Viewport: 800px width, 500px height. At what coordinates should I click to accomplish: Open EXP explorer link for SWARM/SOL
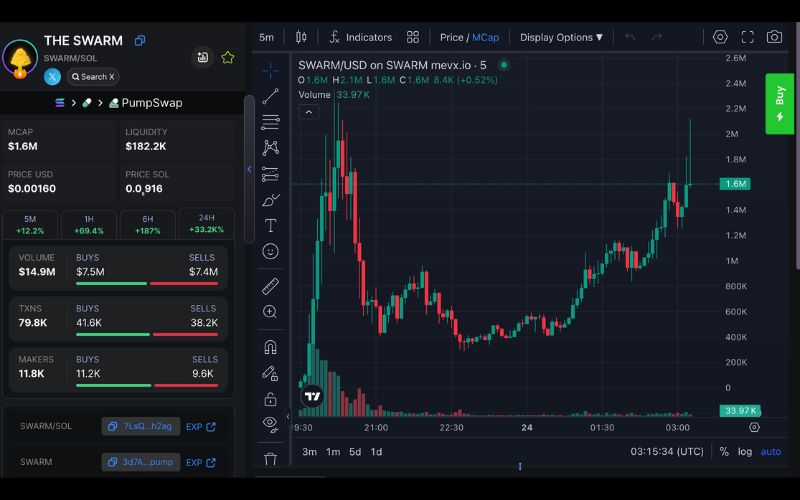pos(201,427)
